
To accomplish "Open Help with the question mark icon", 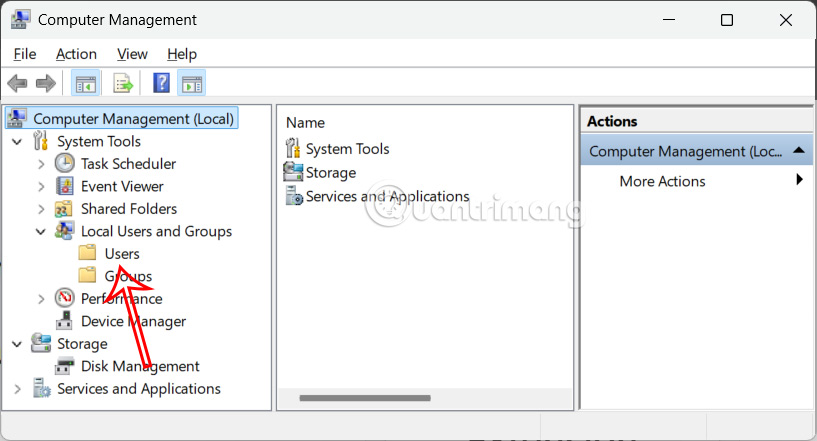I will [x=162, y=83].
